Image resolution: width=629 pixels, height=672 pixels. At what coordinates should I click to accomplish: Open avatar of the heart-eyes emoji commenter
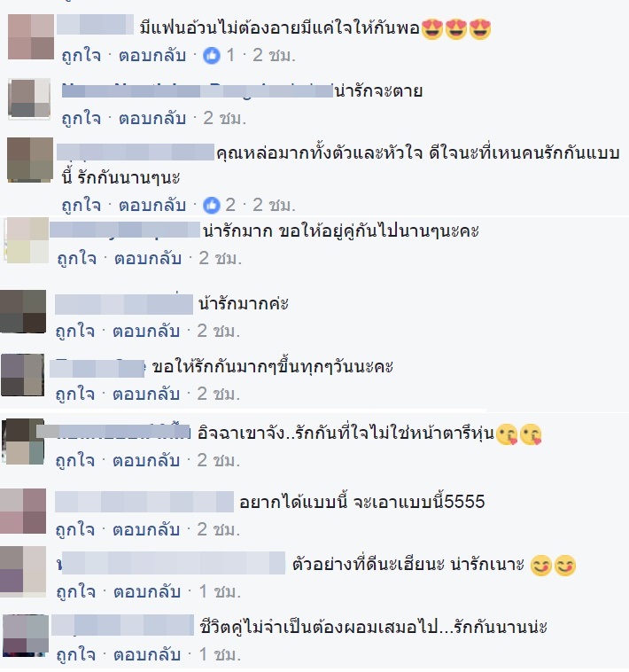(x=31, y=36)
